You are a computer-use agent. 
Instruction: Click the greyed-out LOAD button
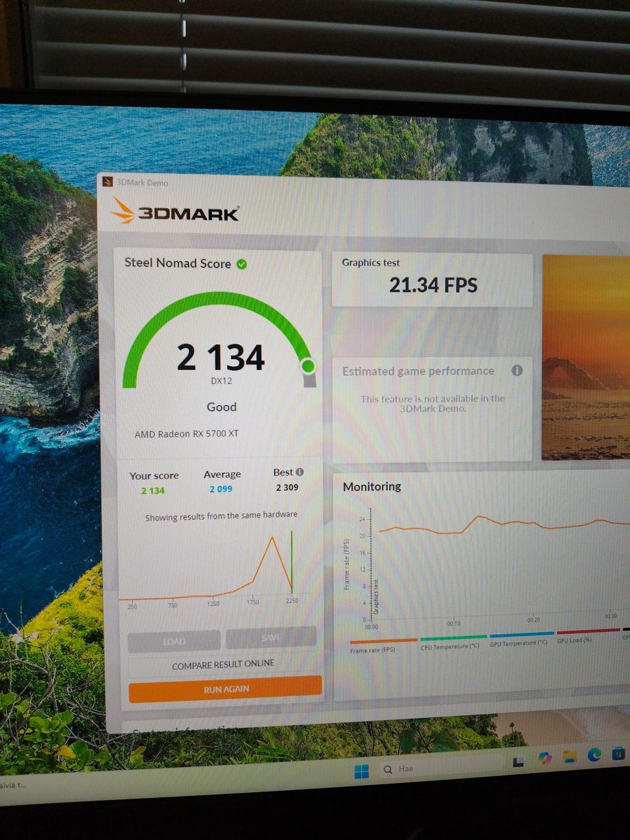pyautogui.click(x=174, y=641)
